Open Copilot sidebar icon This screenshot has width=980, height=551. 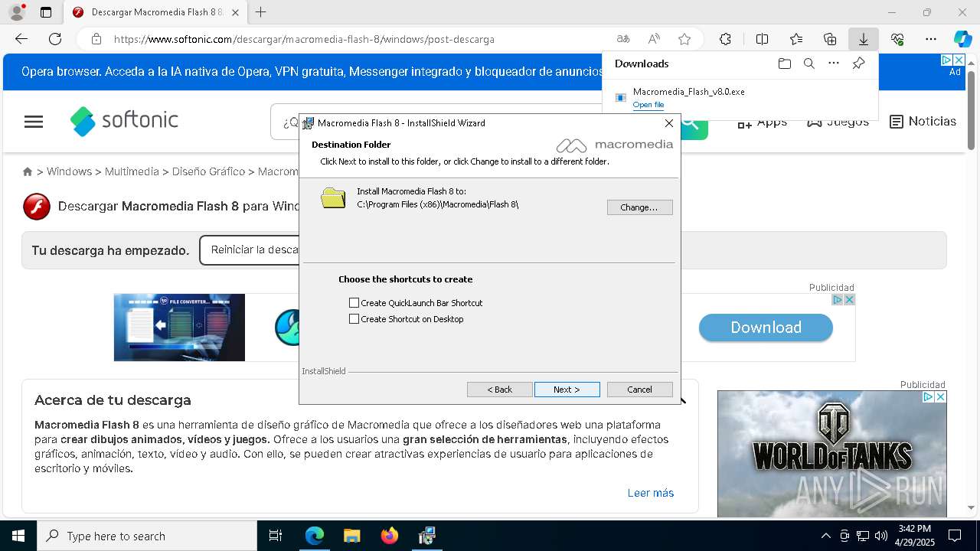(x=962, y=39)
